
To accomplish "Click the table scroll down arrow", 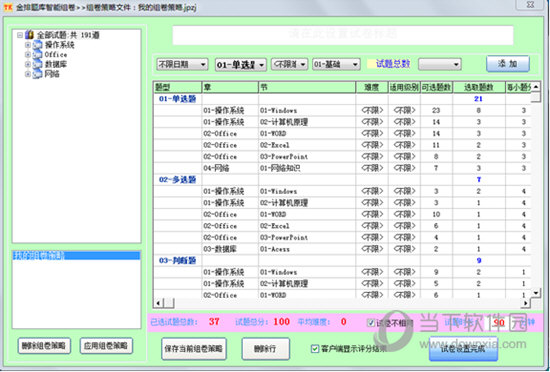I will point(536,292).
